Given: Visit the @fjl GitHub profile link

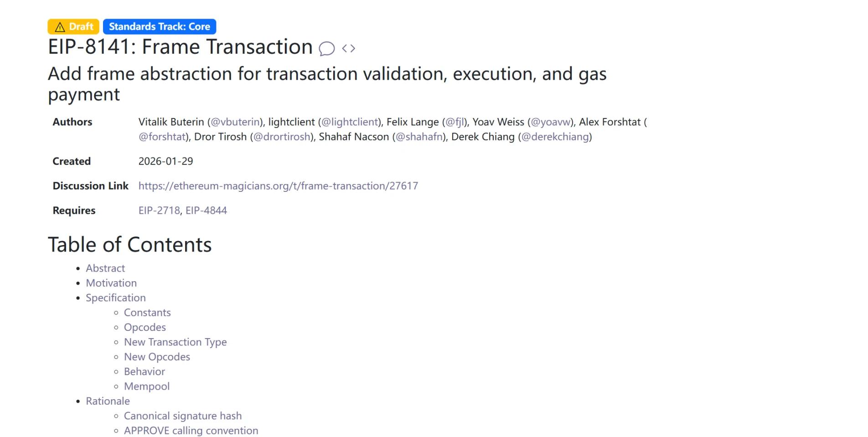Looking at the screenshot, I should tap(455, 122).
